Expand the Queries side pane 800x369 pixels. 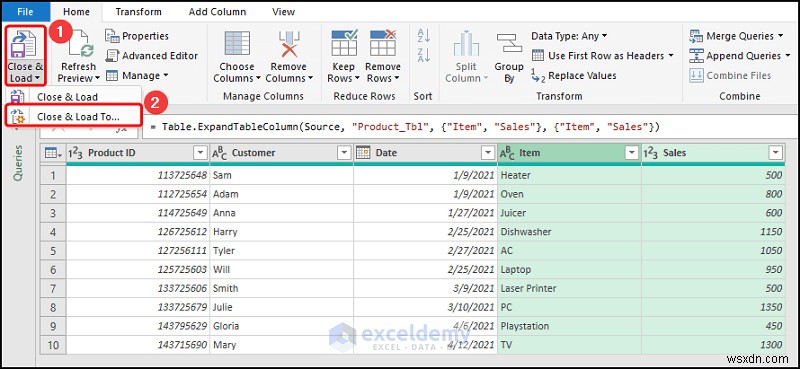[x=18, y=163]
